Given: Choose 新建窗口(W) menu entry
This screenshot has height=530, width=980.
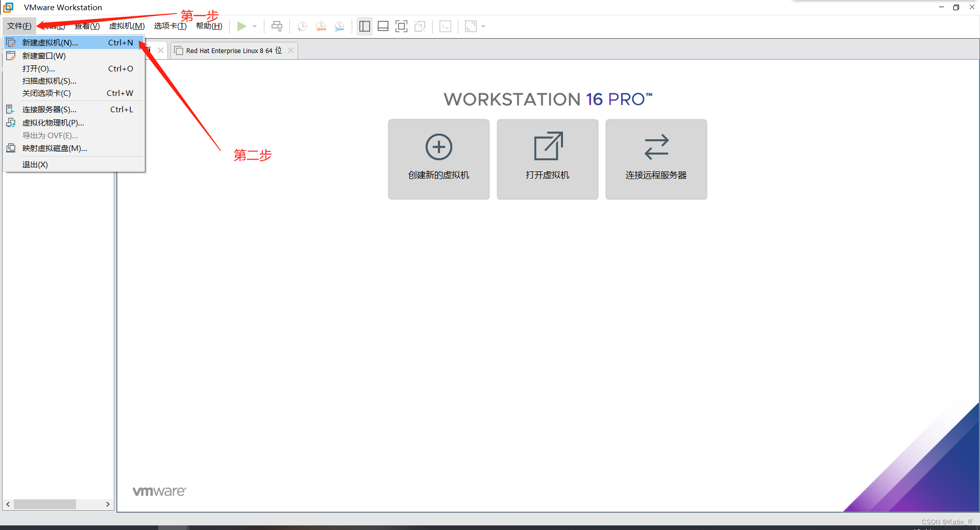Looking at the screenshot, I should [x=74, y=56].
